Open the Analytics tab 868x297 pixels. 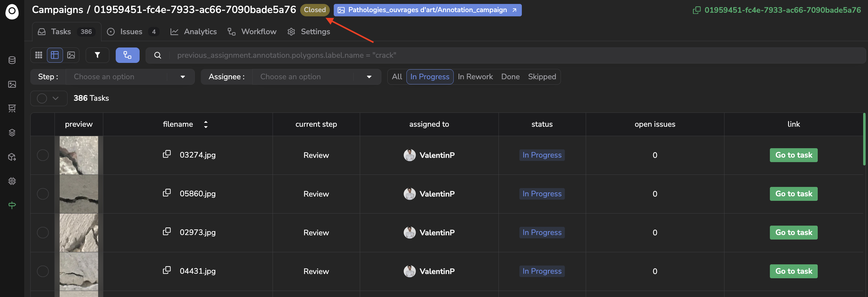point(194,32)
